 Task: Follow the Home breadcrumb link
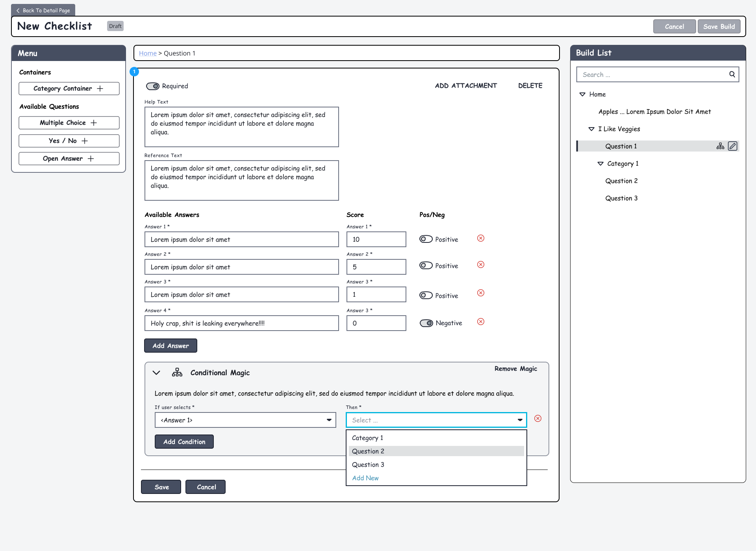148,53
